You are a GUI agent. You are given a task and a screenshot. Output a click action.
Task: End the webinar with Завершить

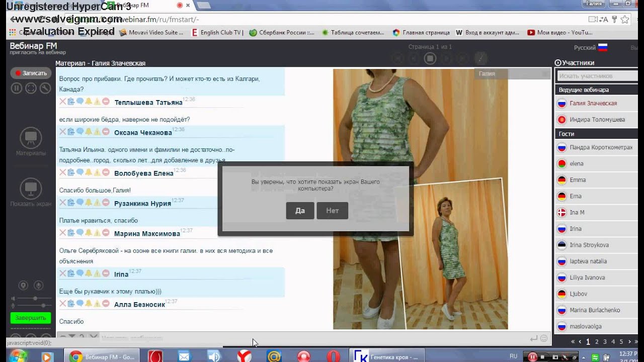point(31,318)
